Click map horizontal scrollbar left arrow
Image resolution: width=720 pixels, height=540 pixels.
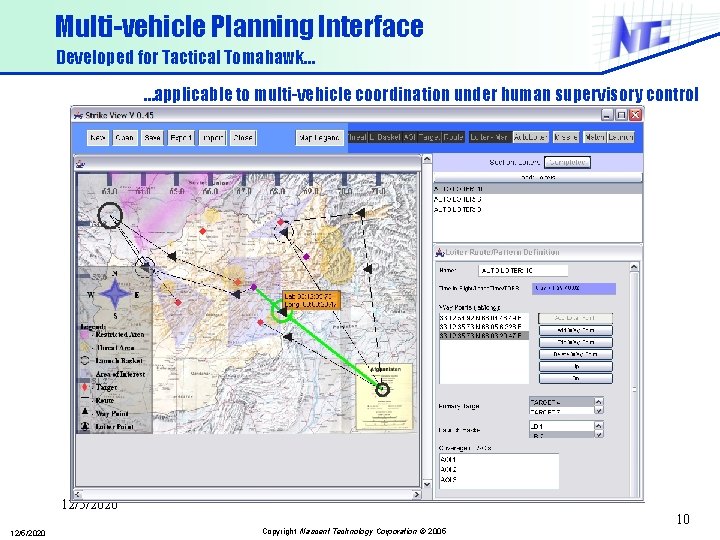coord(78,495)
